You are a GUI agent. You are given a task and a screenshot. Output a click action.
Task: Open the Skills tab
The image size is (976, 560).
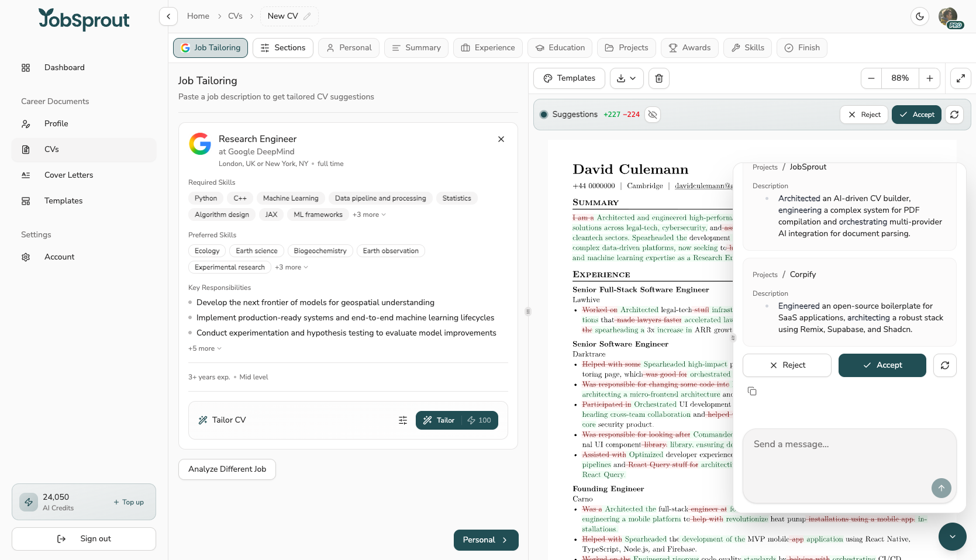pyautogui.click(x=747, y=48)
